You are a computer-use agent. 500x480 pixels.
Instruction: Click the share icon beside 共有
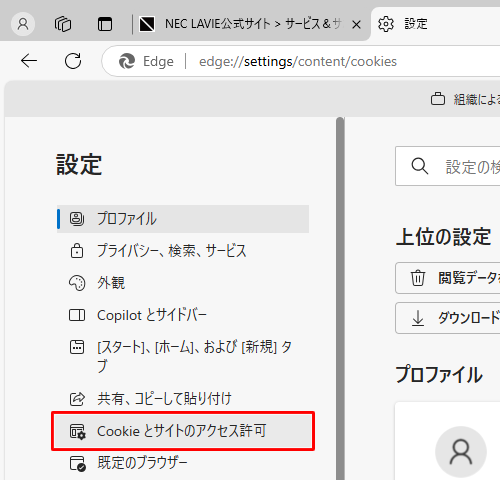(x=77, y=399)
